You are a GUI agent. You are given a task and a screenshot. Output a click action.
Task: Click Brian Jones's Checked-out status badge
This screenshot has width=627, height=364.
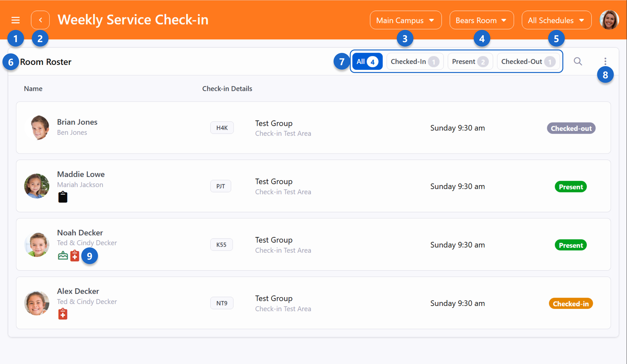(x=571, y=128)
